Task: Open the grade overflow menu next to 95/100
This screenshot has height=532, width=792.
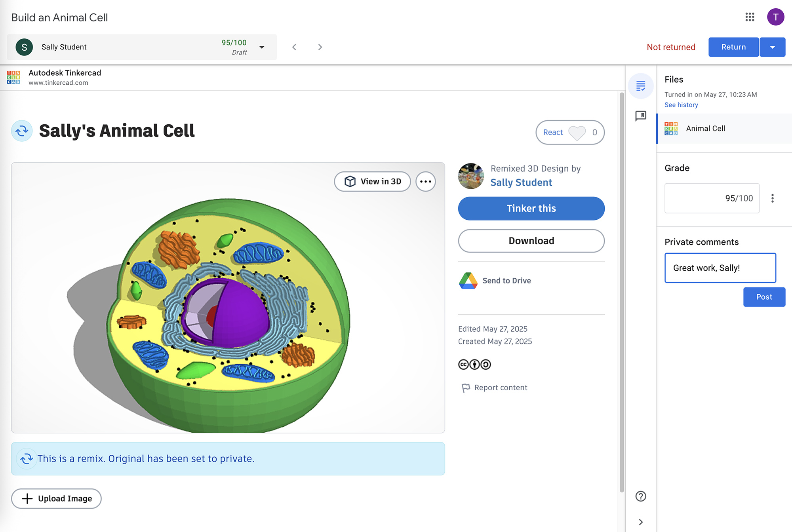Action: (773, 198)
